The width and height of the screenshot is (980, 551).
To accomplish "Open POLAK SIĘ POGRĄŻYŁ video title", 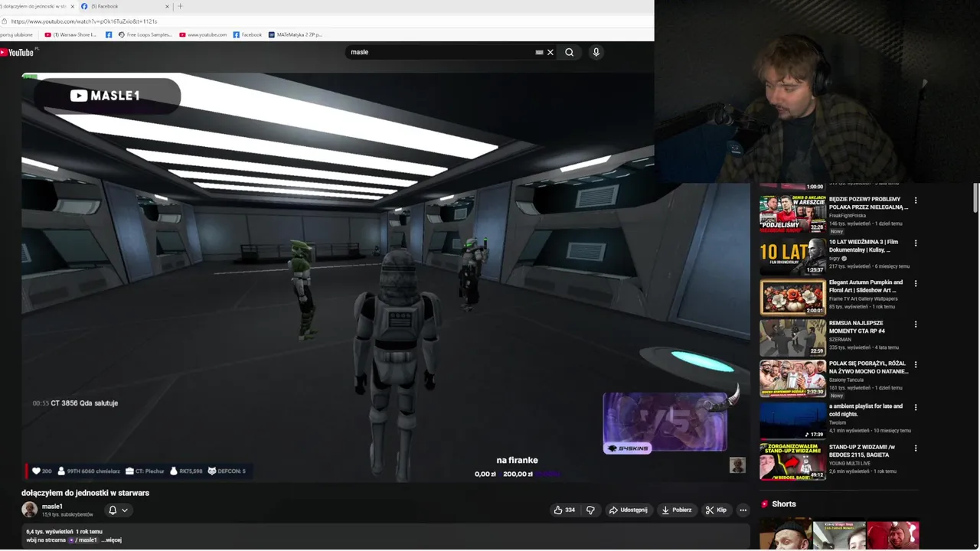I will 868,367.
